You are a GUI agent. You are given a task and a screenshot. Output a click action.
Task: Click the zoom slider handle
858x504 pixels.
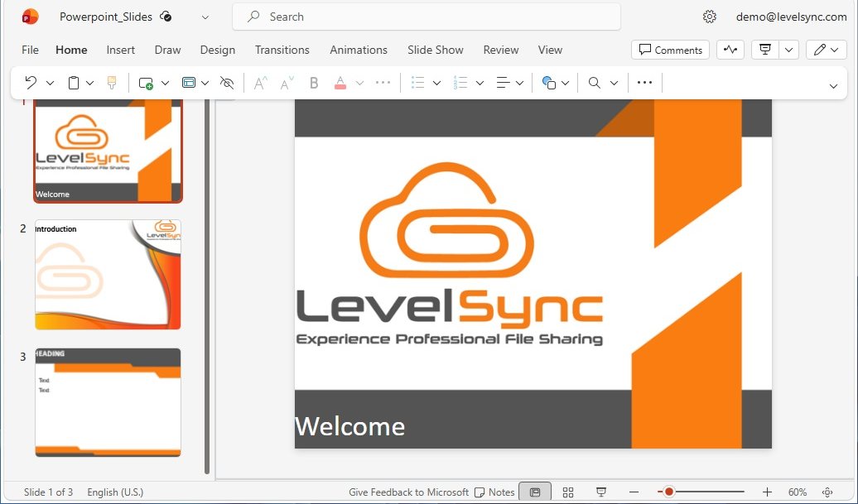(668, 492)
